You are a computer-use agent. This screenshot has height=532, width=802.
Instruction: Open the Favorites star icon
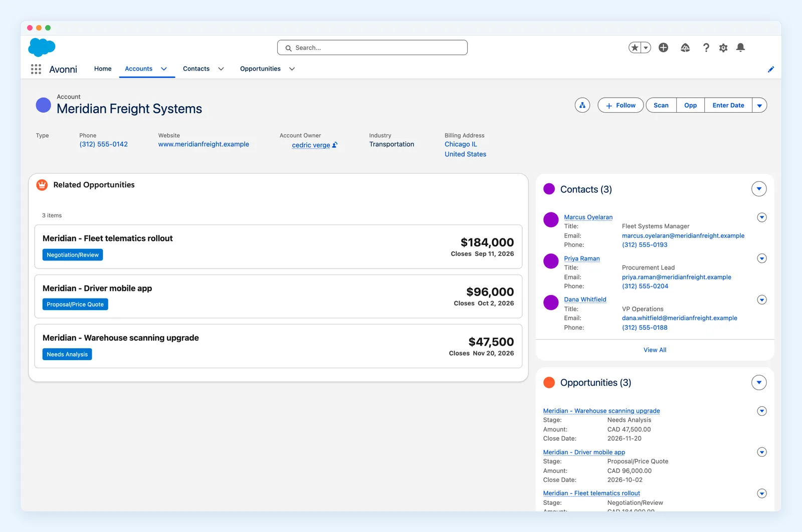(635, 48)
